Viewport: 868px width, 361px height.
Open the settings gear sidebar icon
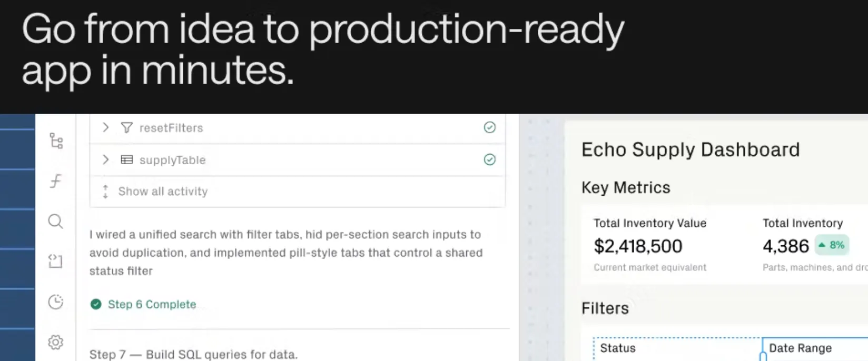pyautogui.click(x=55, y=342)
